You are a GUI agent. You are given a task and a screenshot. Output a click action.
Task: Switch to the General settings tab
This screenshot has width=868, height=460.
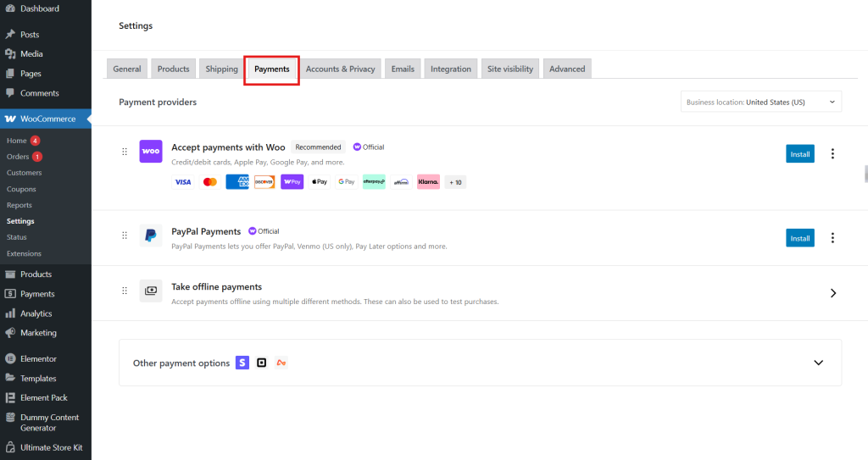(127, 69)
